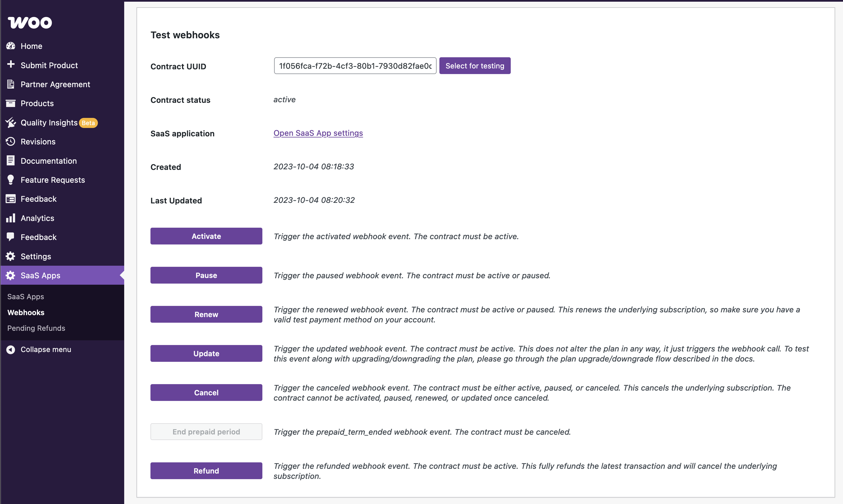Select the Feature Requests lightbulb icon
843x504 pixels.
point(11,180)
